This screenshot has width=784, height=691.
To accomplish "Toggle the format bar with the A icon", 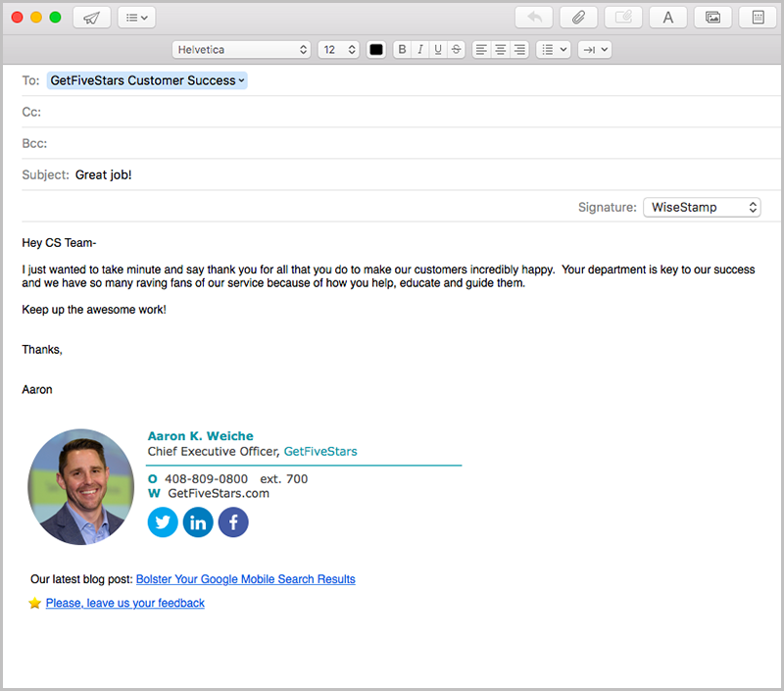I will pos(668,18).
